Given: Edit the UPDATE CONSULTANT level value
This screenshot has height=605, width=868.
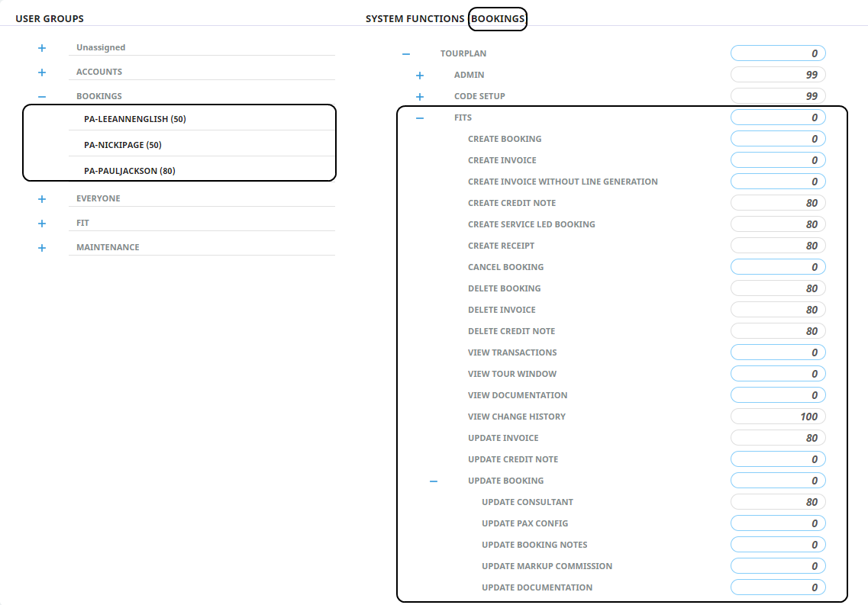Looking at the screenshot, I should pyautogui.click(x=778, y=502).
